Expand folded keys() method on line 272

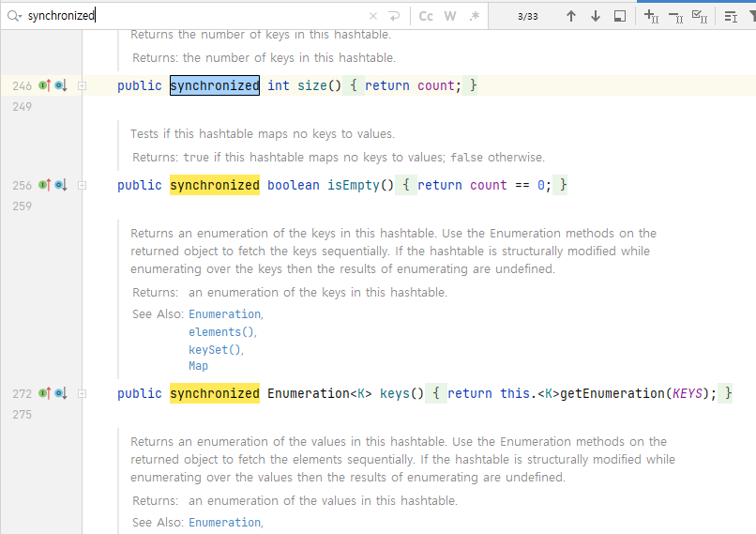[83, 393]
